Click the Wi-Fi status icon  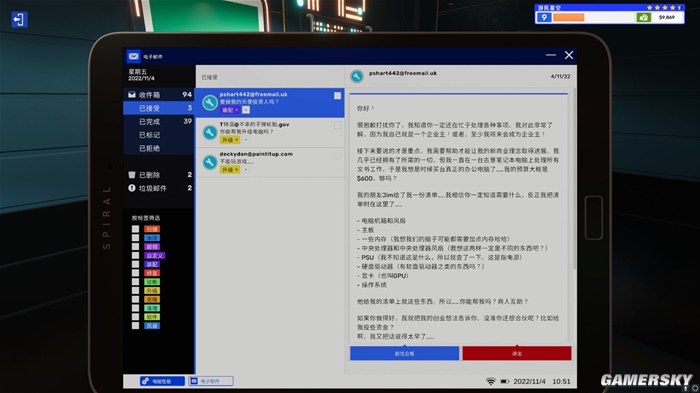click(x=491, y=381)
